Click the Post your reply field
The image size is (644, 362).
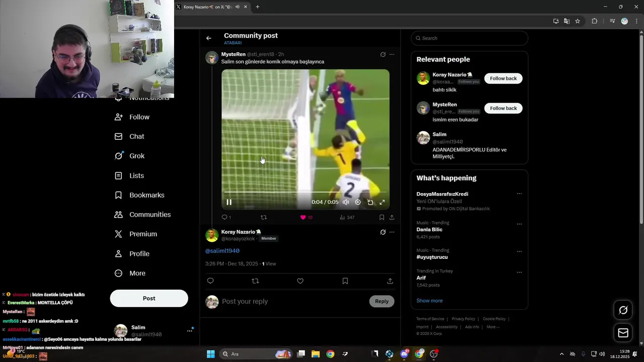(x=294, y=301)
